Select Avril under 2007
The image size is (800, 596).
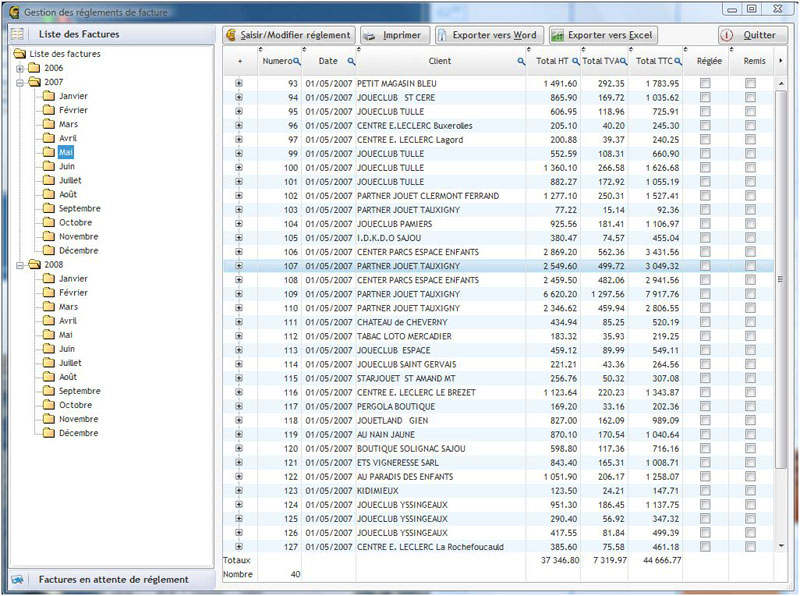[x=67, y=138]
